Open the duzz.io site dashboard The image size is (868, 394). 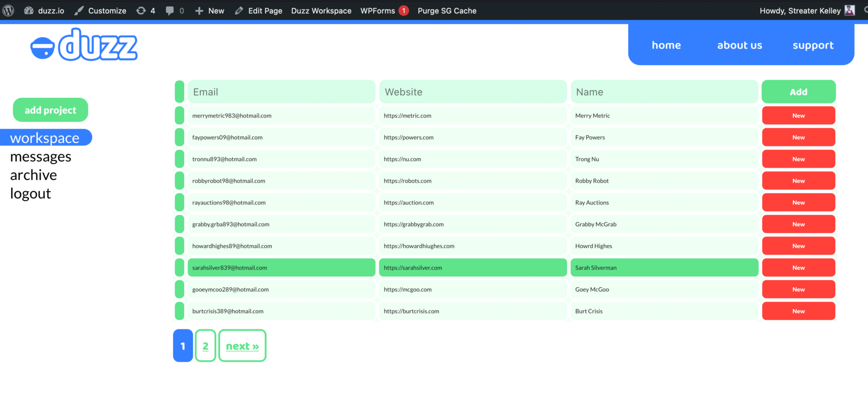[44, 11]
